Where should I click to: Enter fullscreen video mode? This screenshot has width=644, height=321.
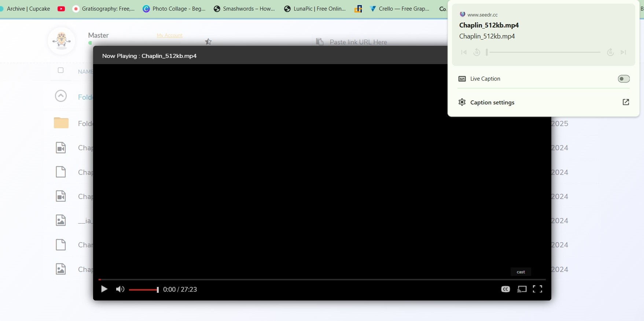pyautogui.click(x=537, y=289)
